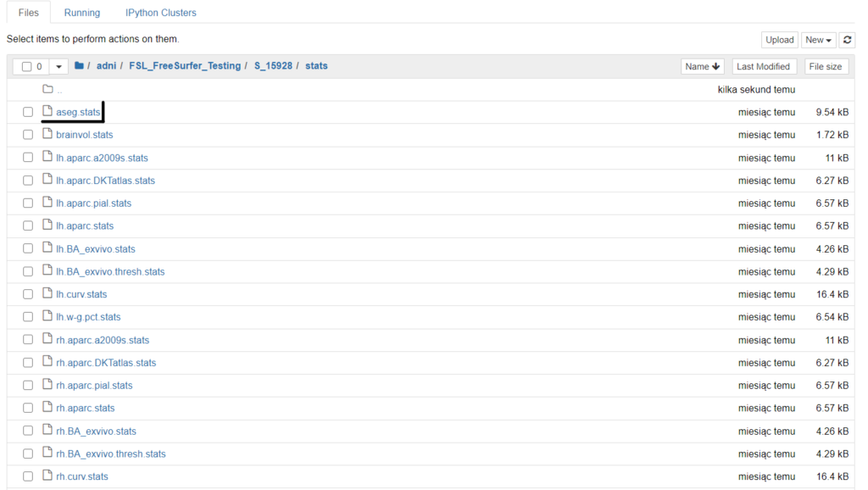868x490 pixels.
Task: Click the 6.54 kB size of lh.w-g.pct.stats
Action: click(832, 317)
